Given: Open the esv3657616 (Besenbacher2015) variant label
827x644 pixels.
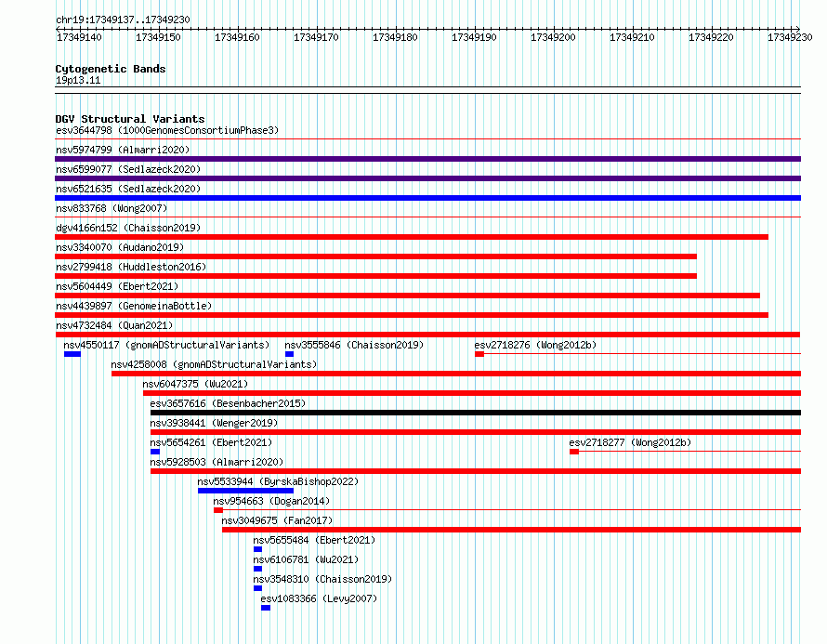Looking at the screenshot, I should 228,403.
